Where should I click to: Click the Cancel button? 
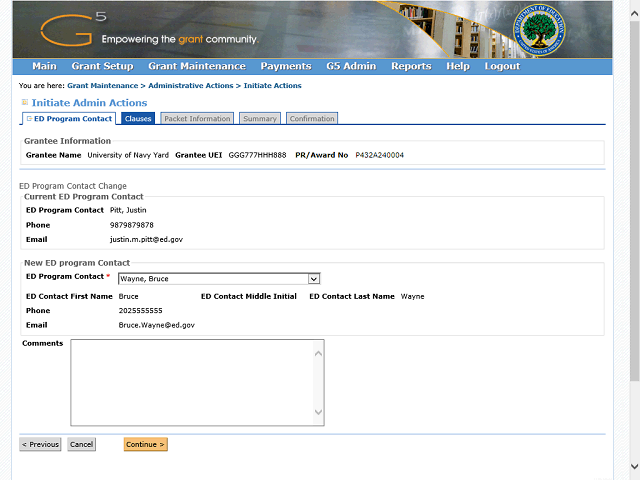click(81, 444)
